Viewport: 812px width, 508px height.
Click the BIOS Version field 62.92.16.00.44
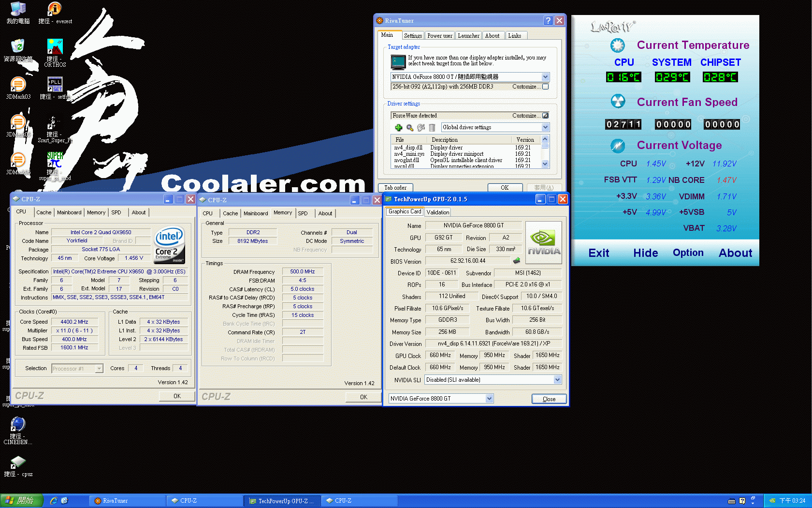[x=468, y=261]
